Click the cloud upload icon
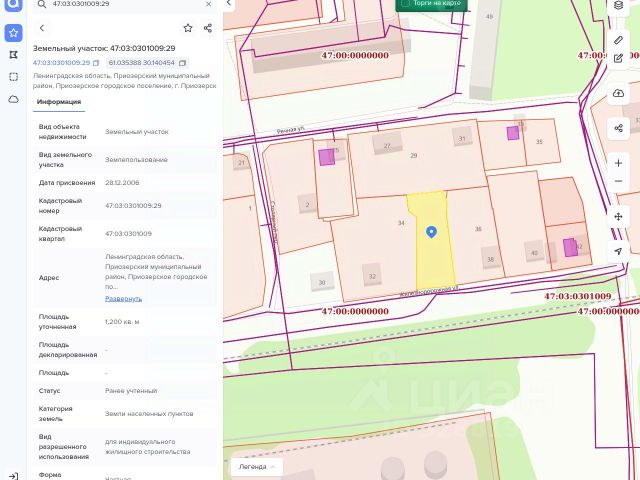Image resolution: width=640 pixels, height=480 pixels. 618,93
